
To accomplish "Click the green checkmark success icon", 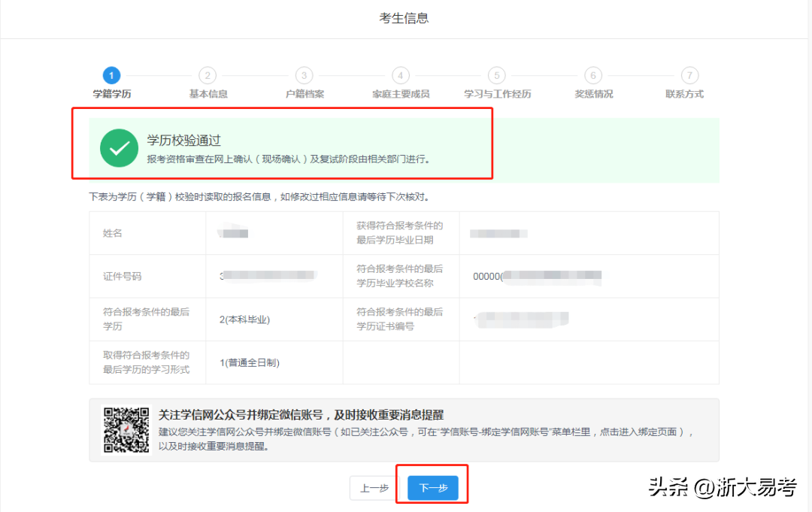I will coord(119,148).
